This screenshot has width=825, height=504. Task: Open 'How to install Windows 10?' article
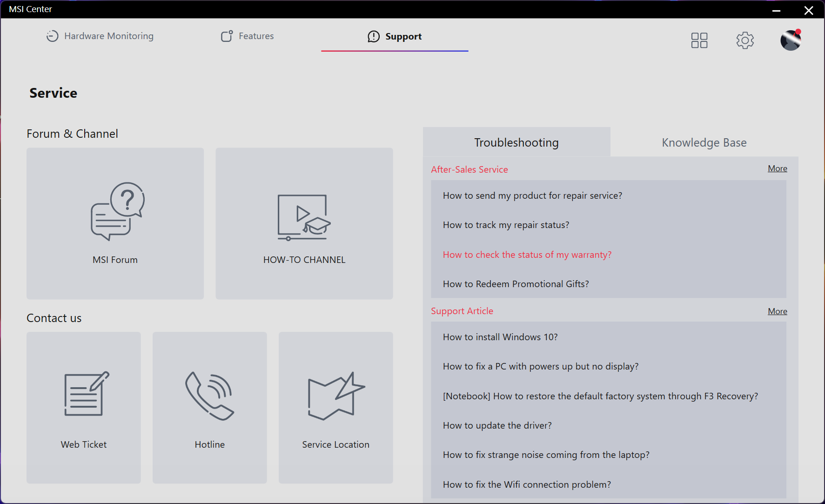point(609,337)
